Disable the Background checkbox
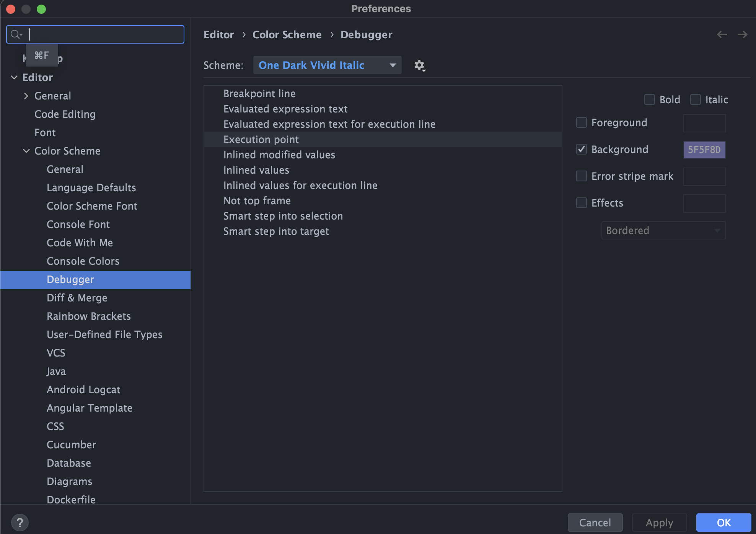Screen dimensions: 756x534 (x=581, y=149)
